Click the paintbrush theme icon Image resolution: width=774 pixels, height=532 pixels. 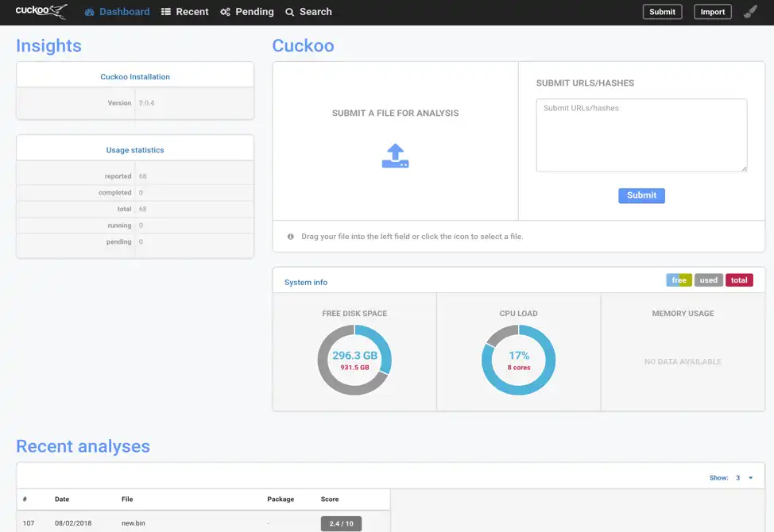(x=750, y=11)
